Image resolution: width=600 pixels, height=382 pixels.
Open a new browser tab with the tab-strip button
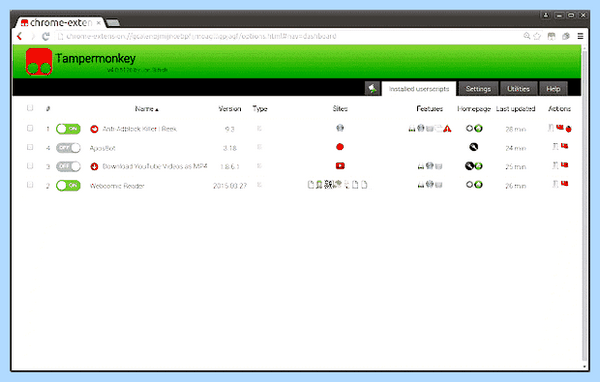click(112, 23)
